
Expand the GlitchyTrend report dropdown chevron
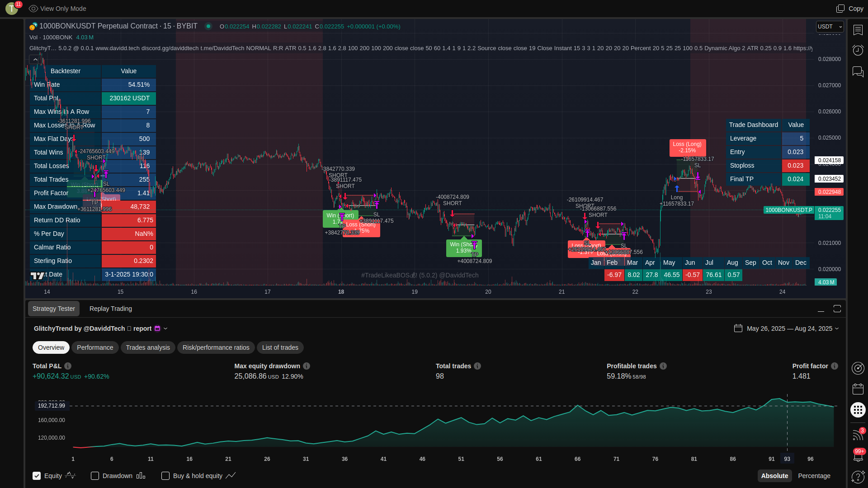coord(165,328)
